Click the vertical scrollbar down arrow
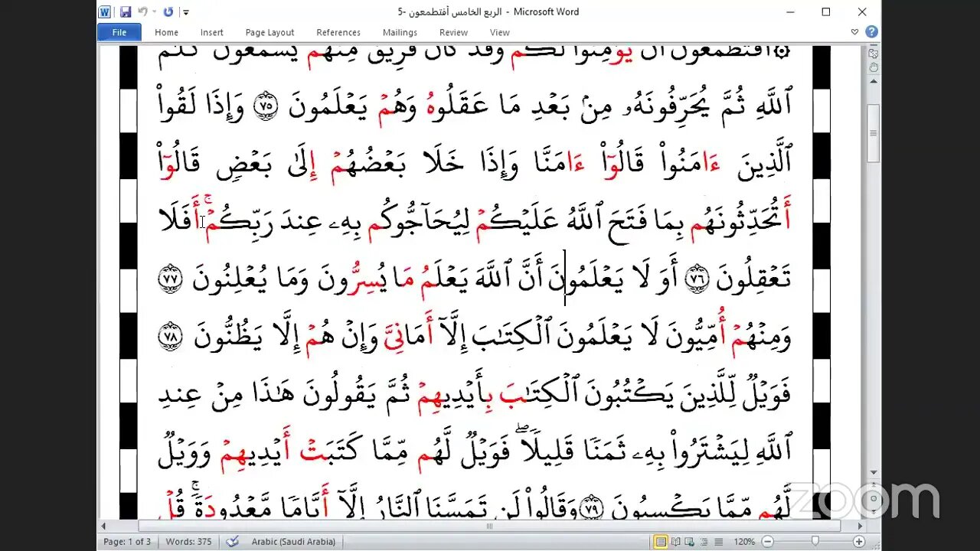This screenshot has width=980, height=551. 874,473
